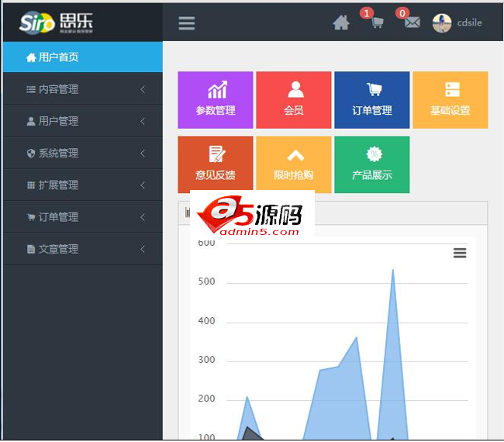This screenshot has width=504, height=442.
Task: Click the 500 axis label on chart
Action: click(x=207, y=281)
